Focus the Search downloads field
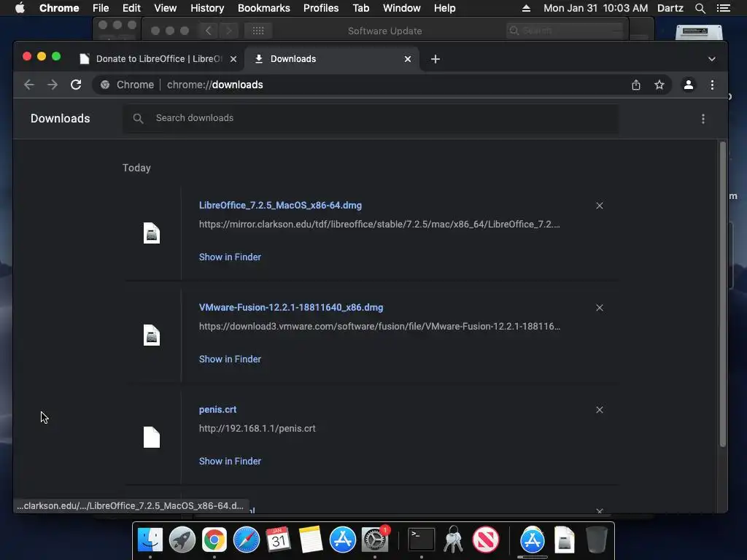This screenshot has width=747, height=560. (x=371, y=119)
